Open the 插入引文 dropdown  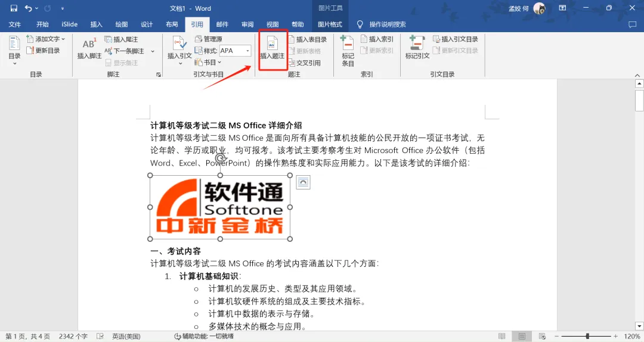(x=179, y=51)
